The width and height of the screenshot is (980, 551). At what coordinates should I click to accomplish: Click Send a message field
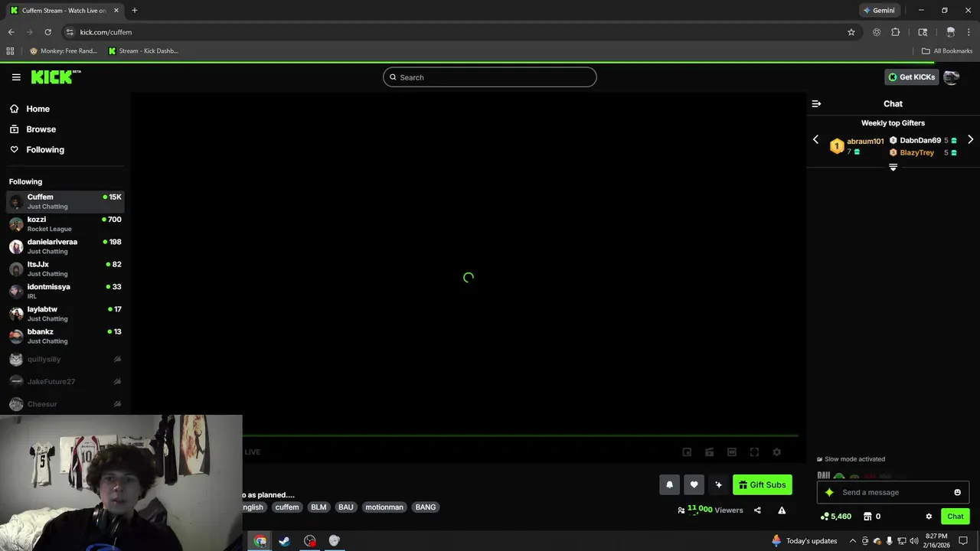[893, 492]
